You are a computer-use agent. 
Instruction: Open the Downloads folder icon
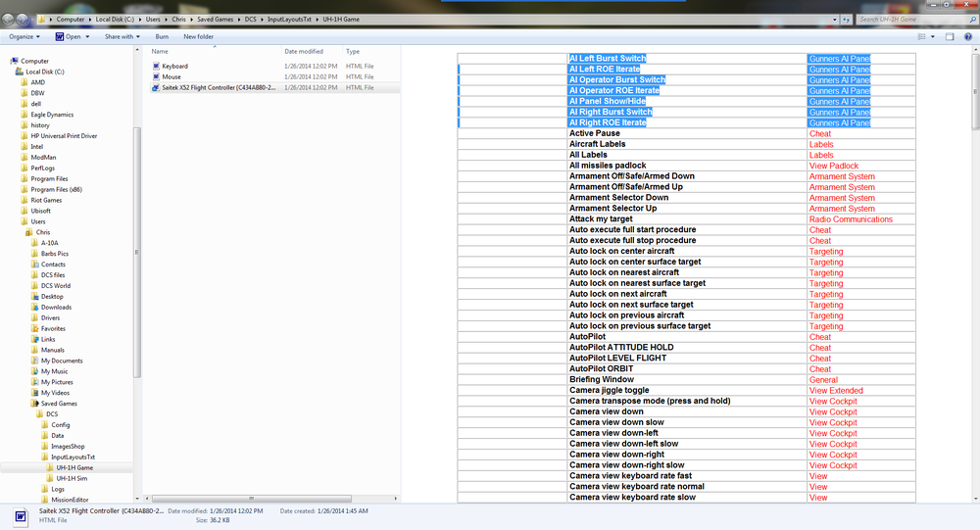tap(35, 307)
